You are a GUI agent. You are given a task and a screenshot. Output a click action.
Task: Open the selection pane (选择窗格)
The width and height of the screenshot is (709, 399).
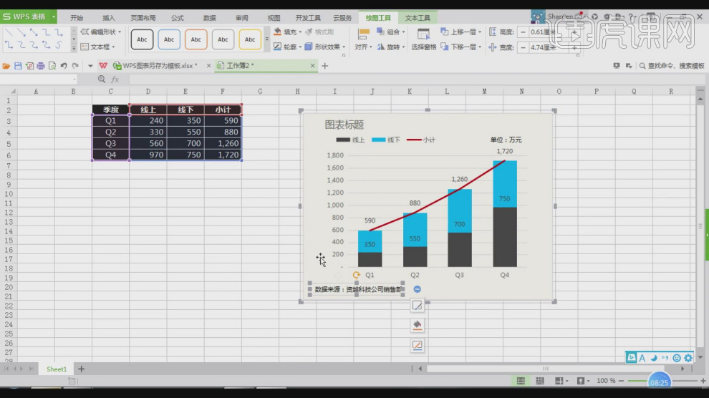[424, 39]
